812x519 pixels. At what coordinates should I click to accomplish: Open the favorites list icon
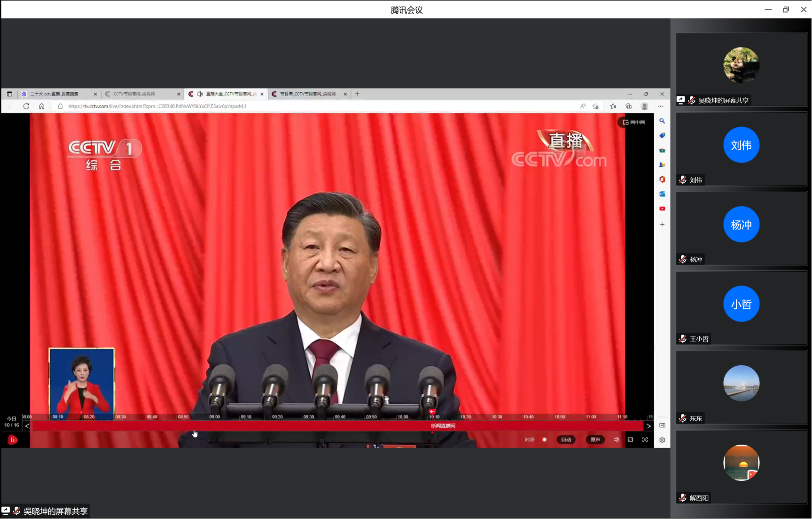click(613, 106)
